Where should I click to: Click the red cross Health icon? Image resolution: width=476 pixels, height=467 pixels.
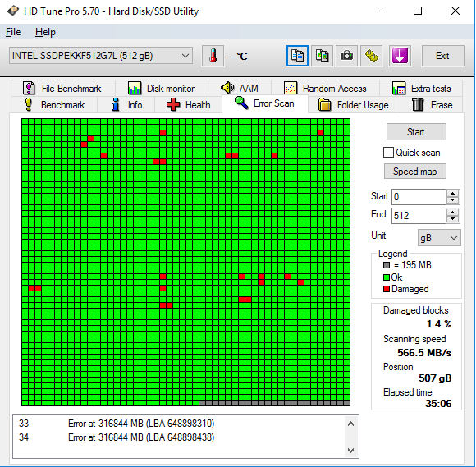point(173,105)
